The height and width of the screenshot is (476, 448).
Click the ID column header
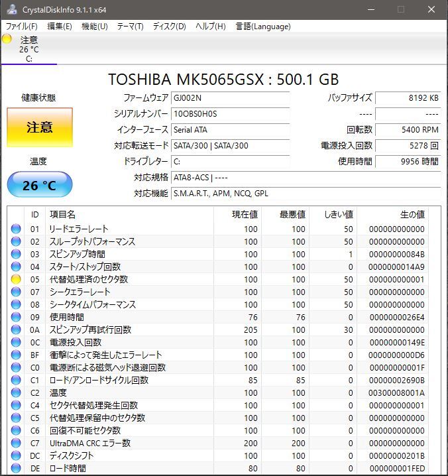(x=35, y=215)
